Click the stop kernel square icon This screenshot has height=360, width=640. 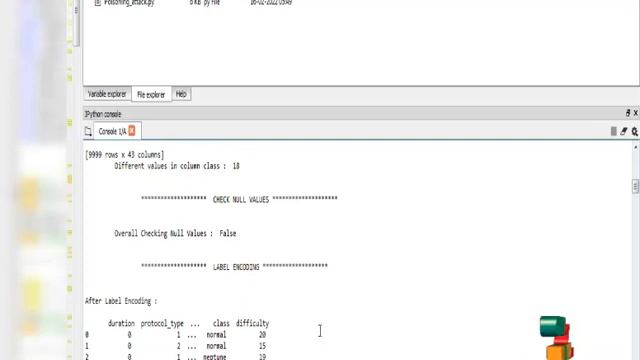click(613, 131)
